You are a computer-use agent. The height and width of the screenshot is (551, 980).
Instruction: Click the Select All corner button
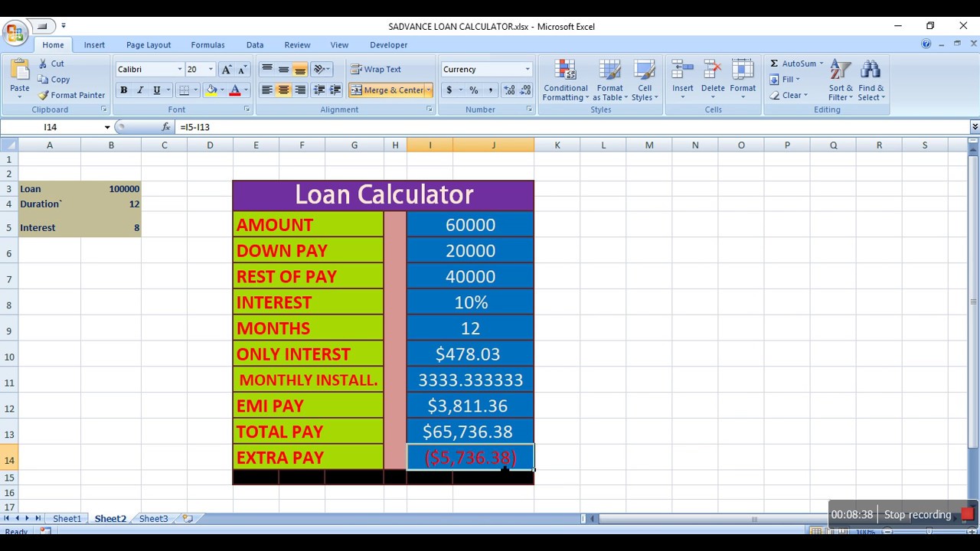click(9, 145)
